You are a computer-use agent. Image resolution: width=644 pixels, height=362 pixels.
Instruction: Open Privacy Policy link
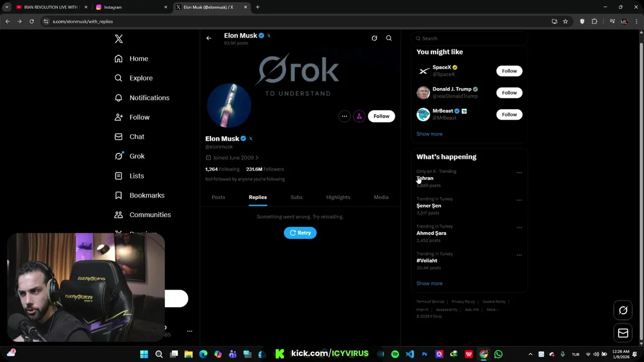(x=463, y=302)
